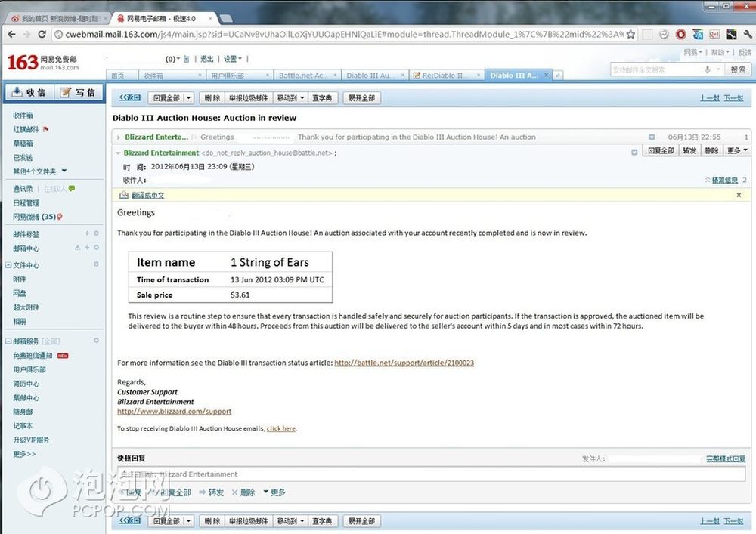The height and width of the screenshot is (534, 756).
Task: Switch to the 首页 mail tab
Action: click(x=122, y=76)
